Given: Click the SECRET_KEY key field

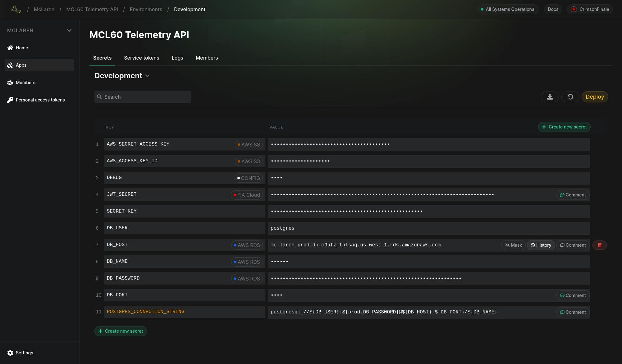Looking at the screenshot, I should [x=185, y=211].
